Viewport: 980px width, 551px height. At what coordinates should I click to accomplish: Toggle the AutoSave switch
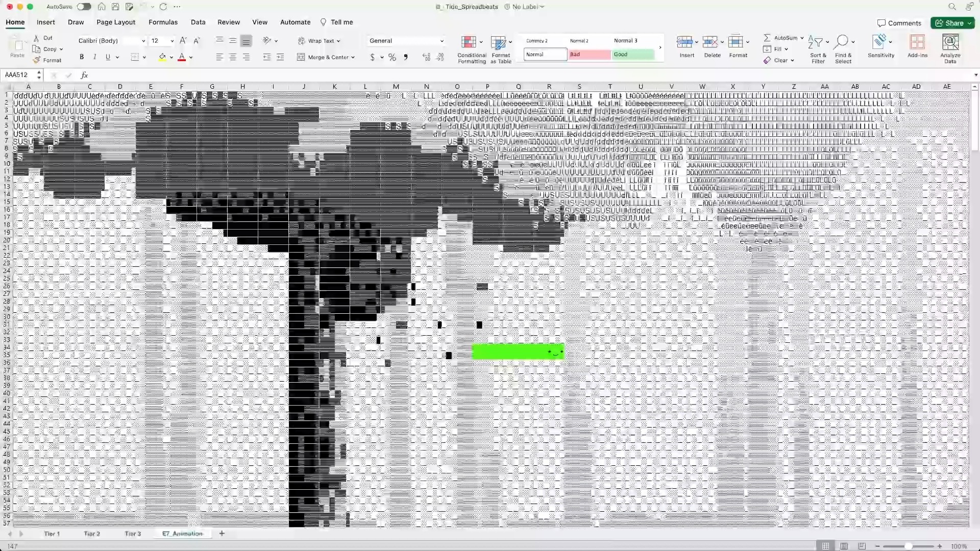pyautogui.click(x=84, y=7)
